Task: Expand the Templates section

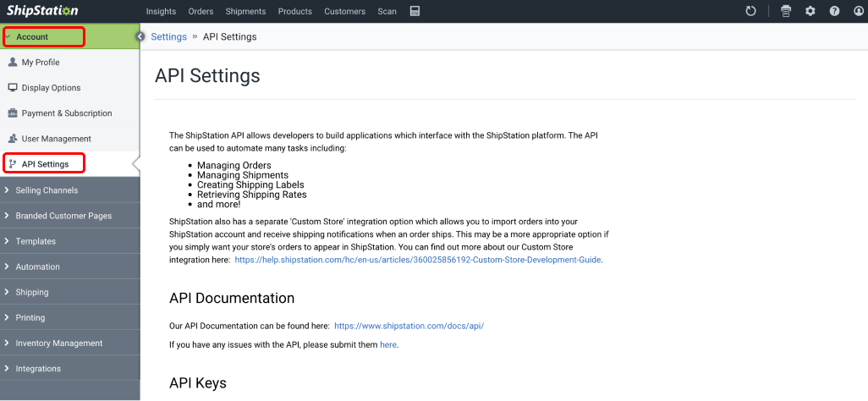Action: (x=69, y=241)
